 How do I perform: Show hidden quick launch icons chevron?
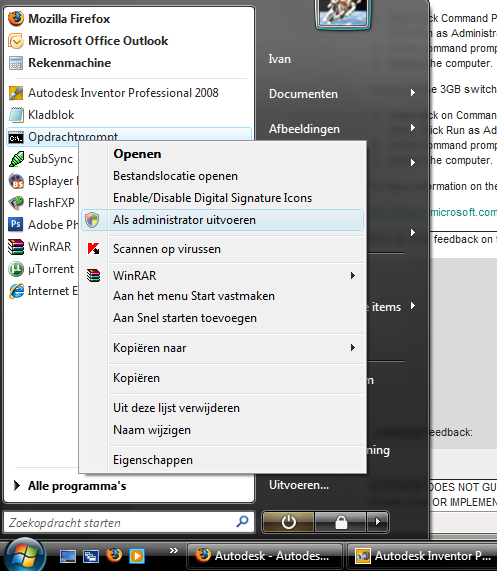pos(174,550)
